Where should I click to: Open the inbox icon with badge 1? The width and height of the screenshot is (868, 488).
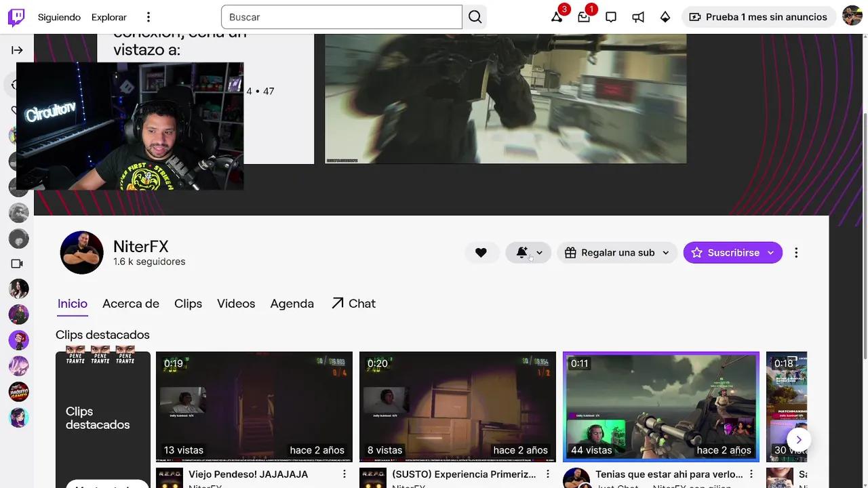coord(584,17)
